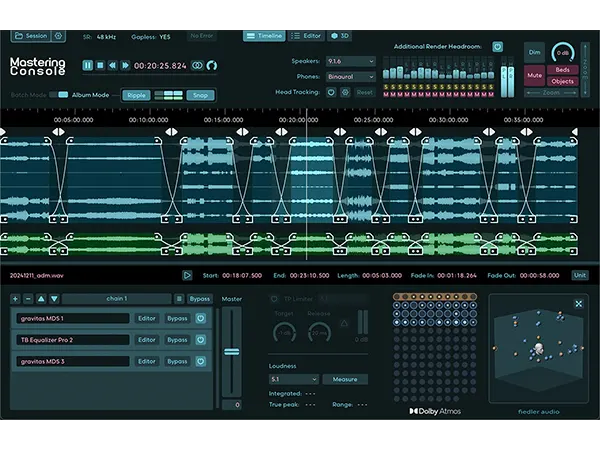Click the chain menu icon beside Bypass
Viewport: 600px width, 450px height.
(x=179, y=299)
